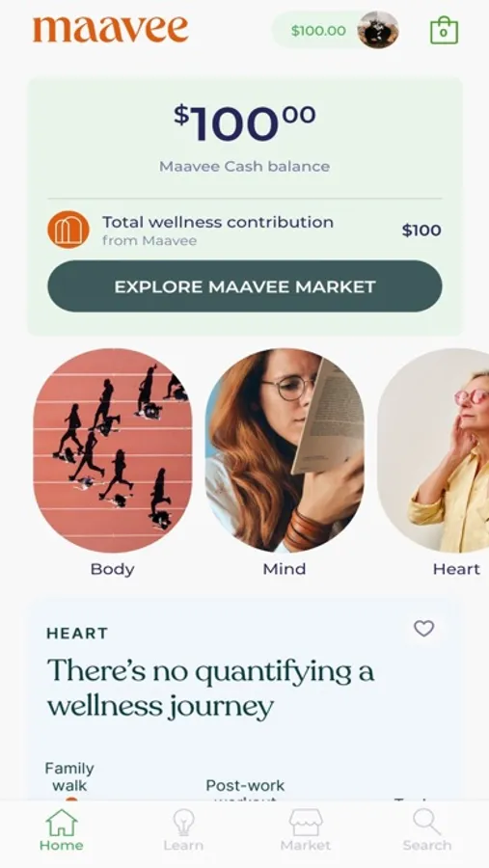Select the Family walk chart label
Screen dimensions: 489x868
tap(69, 776)
